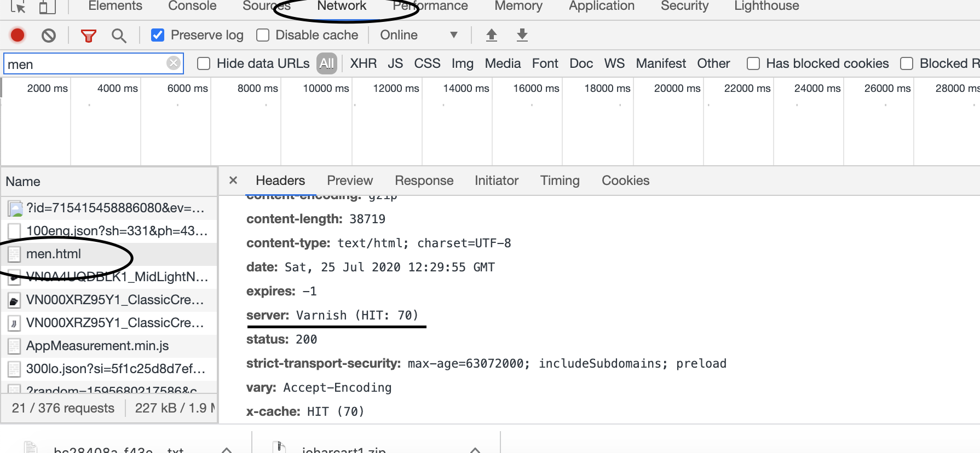Show the Preview tab
Screen dimensions: 980x453
pos(350,181)
